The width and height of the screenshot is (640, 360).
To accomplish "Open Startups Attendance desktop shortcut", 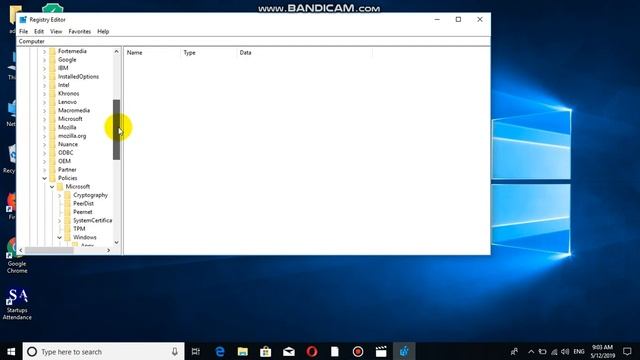I will click(x=17, y=304).
